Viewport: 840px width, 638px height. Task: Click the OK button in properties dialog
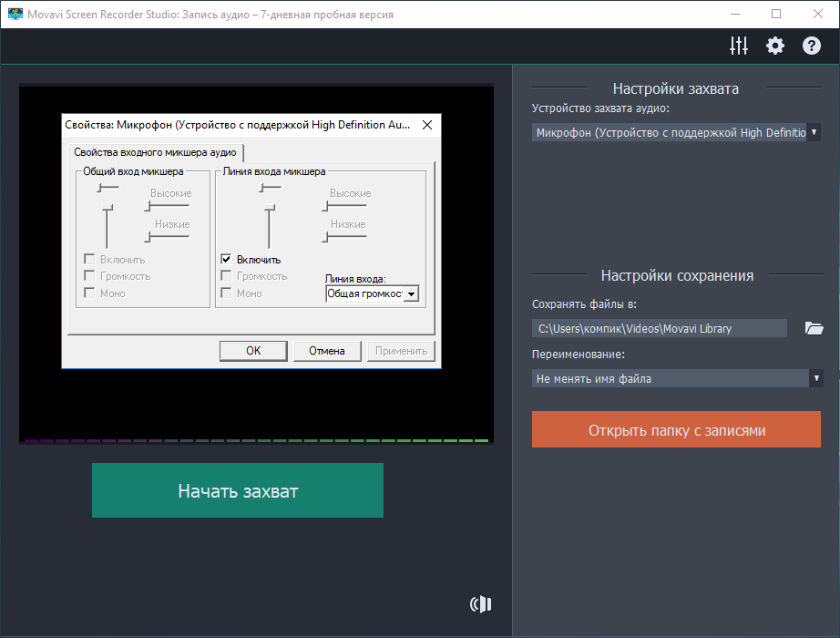pos(253,351)
